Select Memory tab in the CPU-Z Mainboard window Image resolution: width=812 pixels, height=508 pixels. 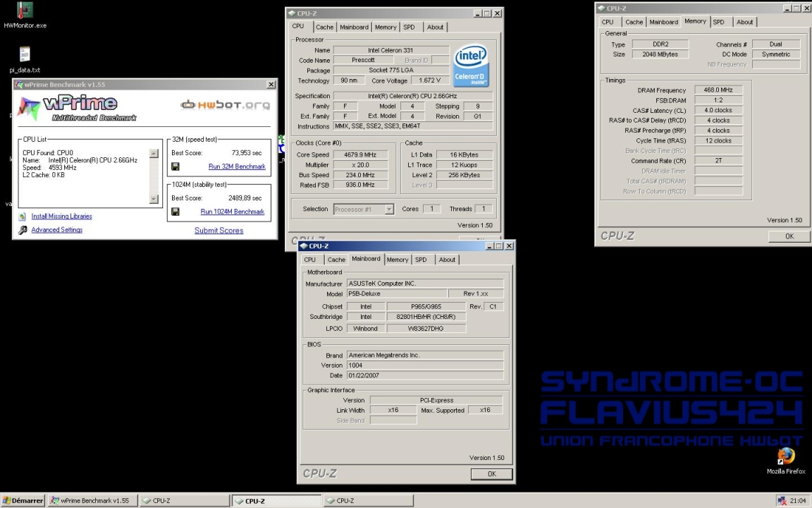(398, 260)
